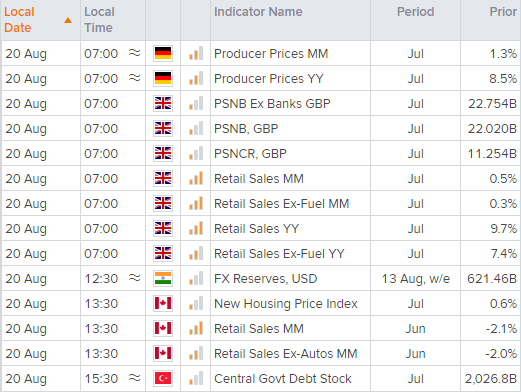Viewport: 521px width, 392px height.
Task: Click the 621.46B prior value cell
Action: 492,278
